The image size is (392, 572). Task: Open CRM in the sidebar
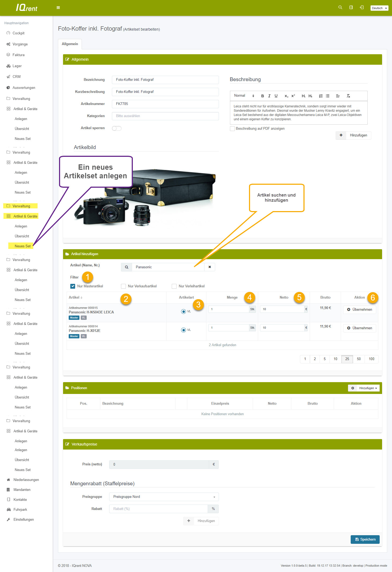coord(16,77)
